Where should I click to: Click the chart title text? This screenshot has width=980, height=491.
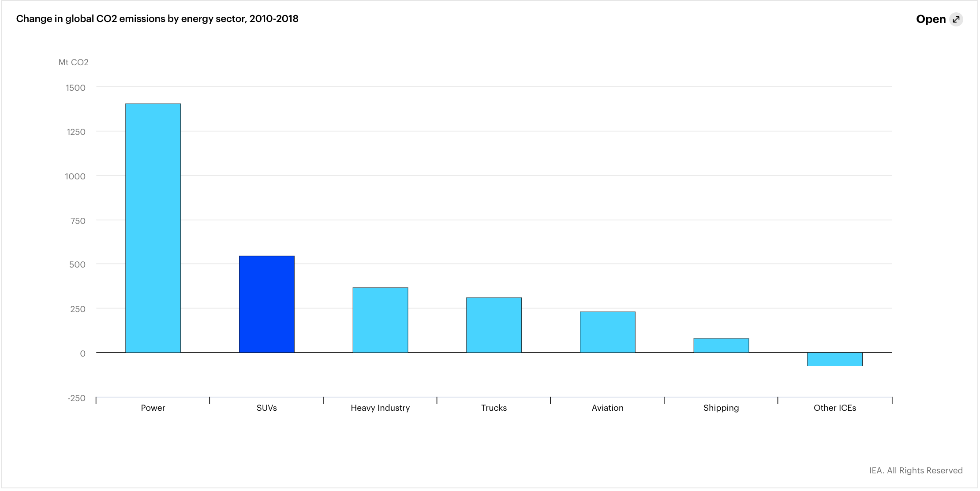[x=157, y=19]
